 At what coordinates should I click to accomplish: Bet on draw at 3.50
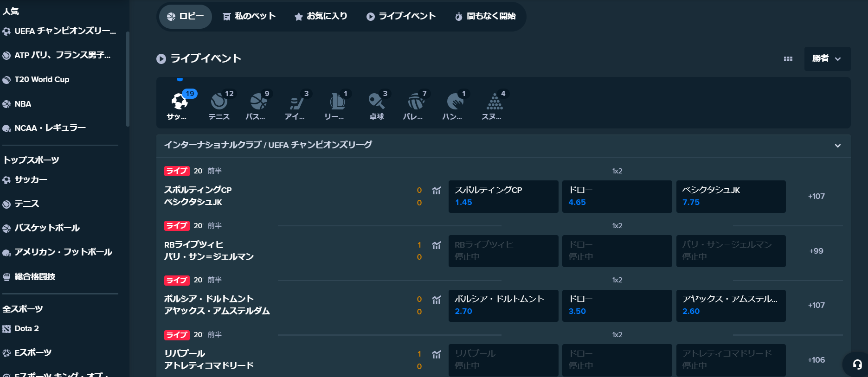(x=617, y=306)
